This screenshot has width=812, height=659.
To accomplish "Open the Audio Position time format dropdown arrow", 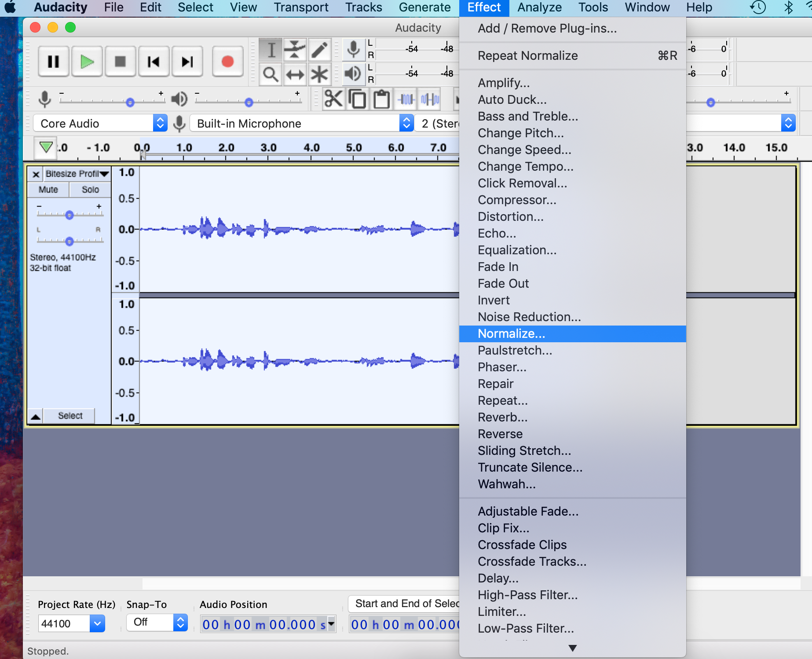I will point(331,623).
